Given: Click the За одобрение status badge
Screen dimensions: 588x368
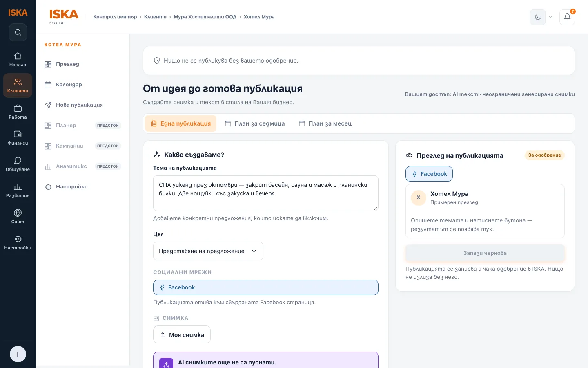Looking at the screenshot, I should (x=545, y=155).
